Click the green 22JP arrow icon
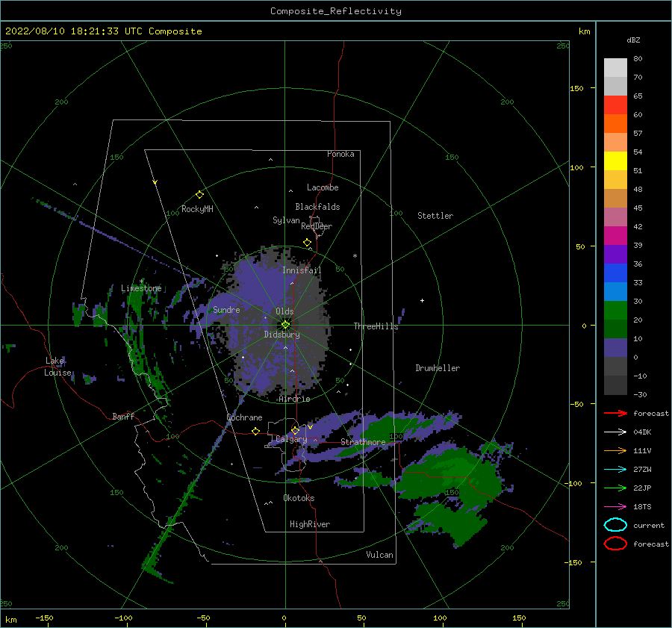Viewport: 672px width, 628px height. (x=615, y=488)
